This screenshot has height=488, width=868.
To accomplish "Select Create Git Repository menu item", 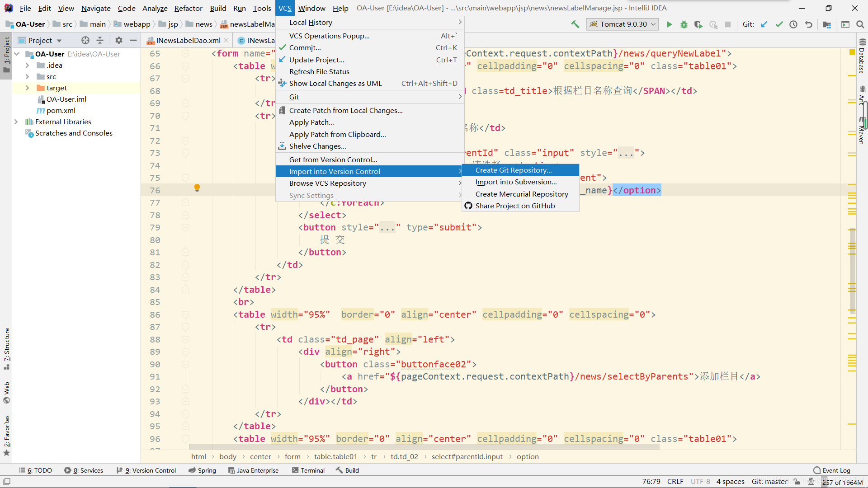I will 513,170.
